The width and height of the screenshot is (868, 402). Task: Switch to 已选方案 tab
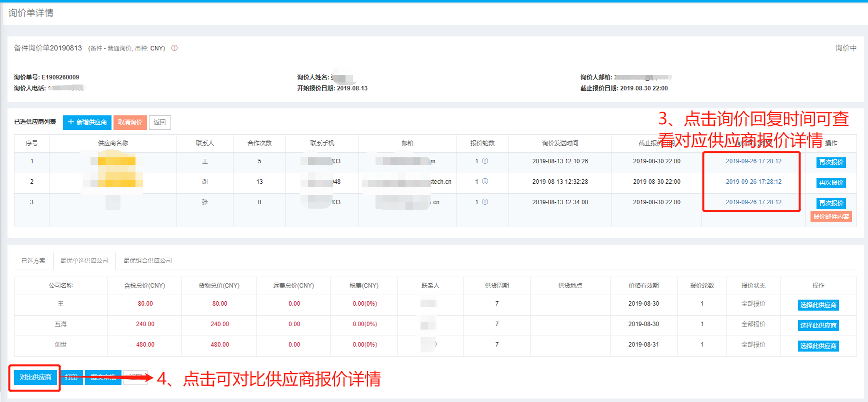click(33, 261)
